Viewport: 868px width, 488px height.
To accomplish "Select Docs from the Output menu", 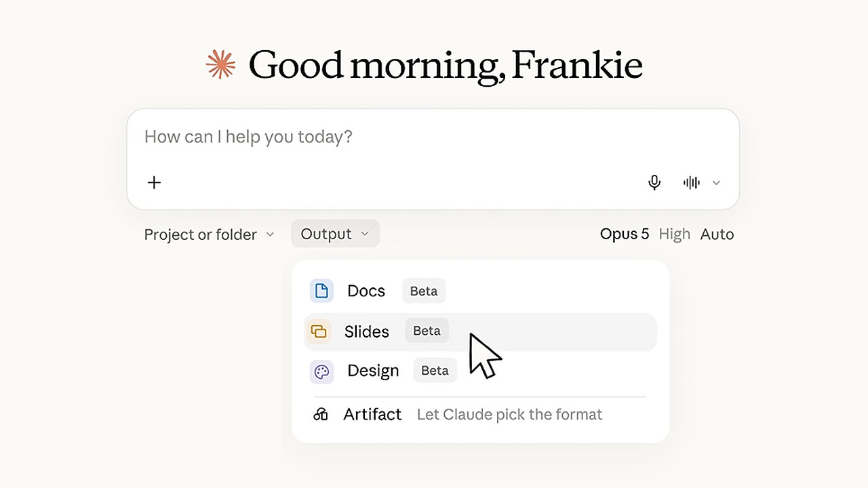I will tap(480, 291).
